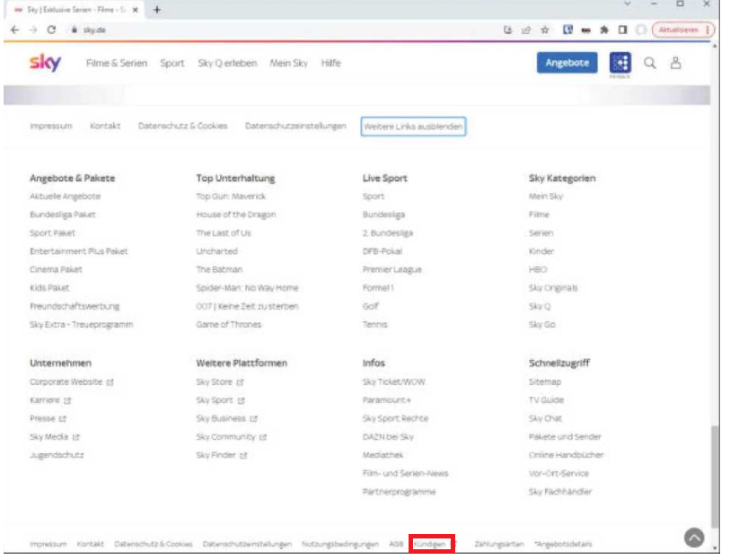Open the top Kontakt link
This screenshot has width=730, height=560.
click(105, 126)
